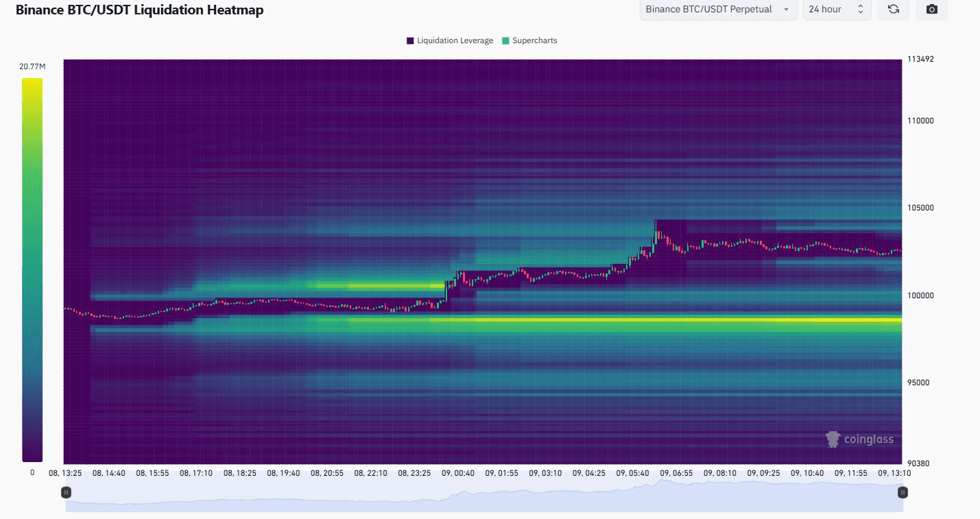
Task: Click the 110000 price axis label
Action: (x=920, y=121)
